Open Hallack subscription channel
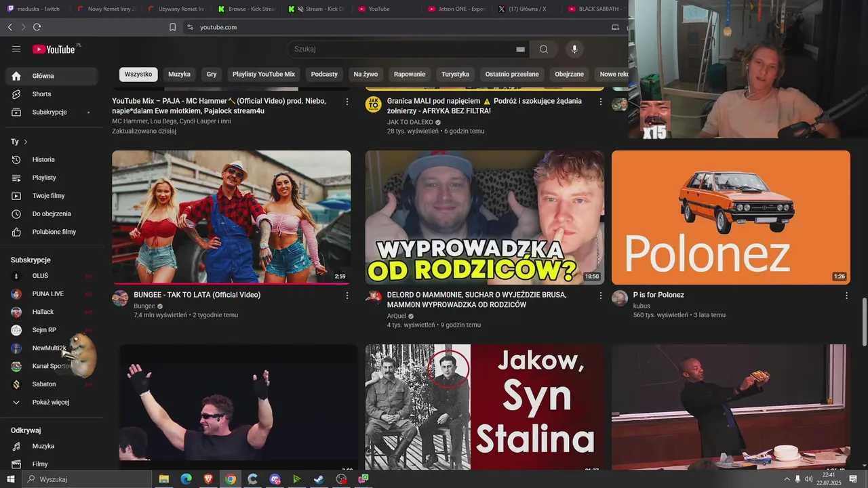The image size is (868, 488). coord(52,312)
